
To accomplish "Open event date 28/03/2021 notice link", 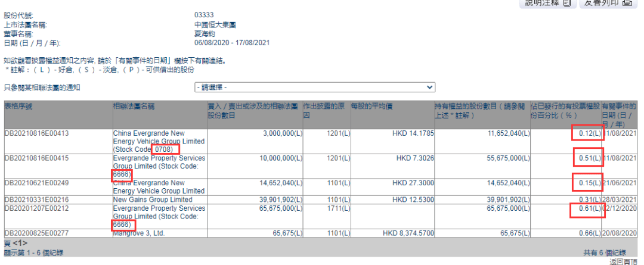I will pos(620,199).
